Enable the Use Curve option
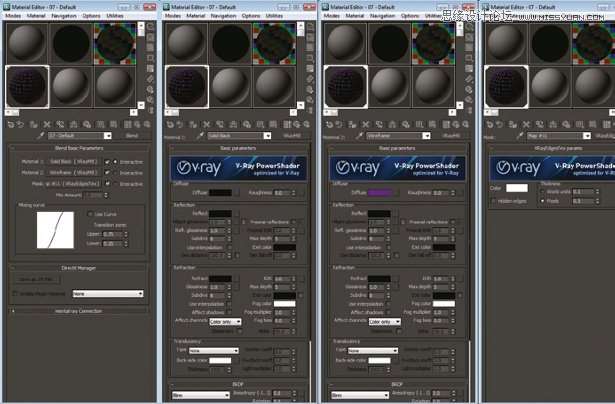This screenshot has height=404, width=615. coord(89,213)
